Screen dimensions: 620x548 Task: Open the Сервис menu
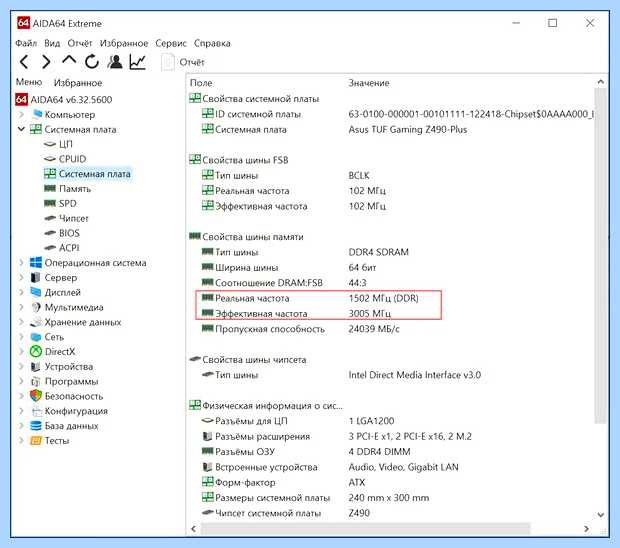pos(170,43)
